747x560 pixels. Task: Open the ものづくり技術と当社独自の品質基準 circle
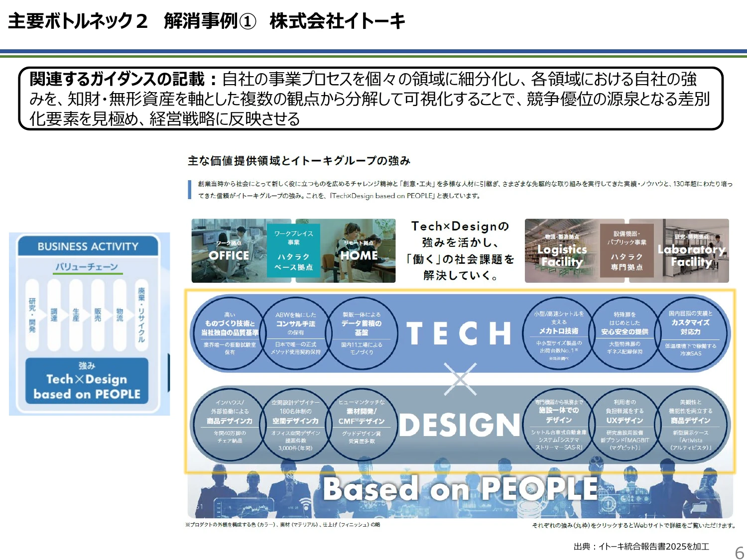coord(230,333)
